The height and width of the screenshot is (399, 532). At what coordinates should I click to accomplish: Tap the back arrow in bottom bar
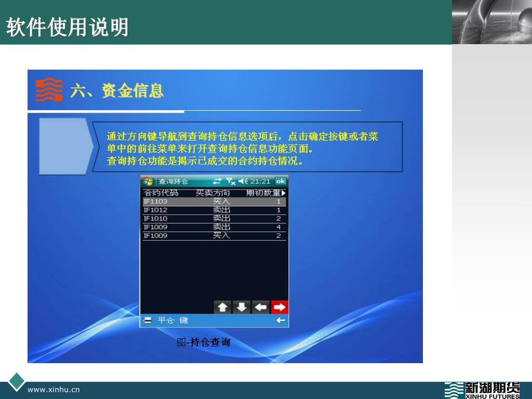[281, 320]
